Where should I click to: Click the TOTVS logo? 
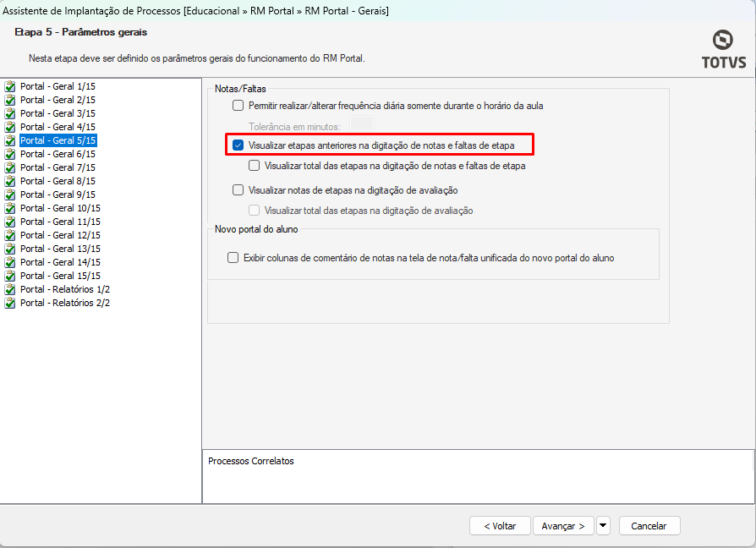click(724, 50)
